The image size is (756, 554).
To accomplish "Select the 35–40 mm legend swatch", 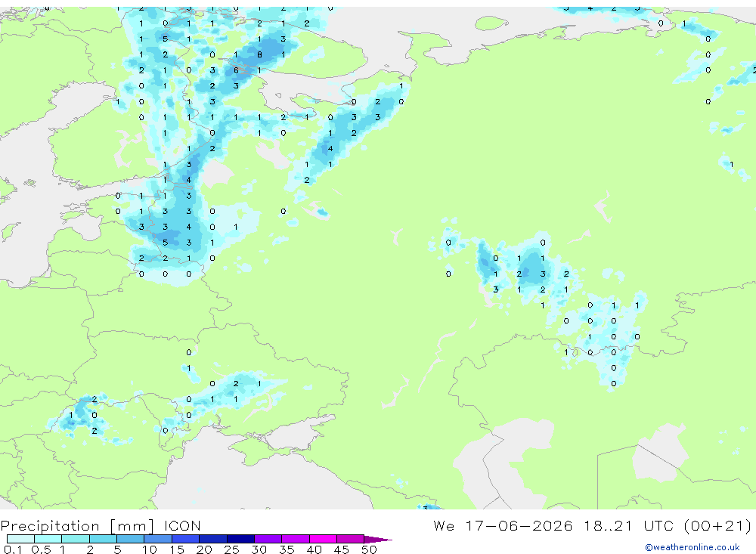I will pyautogui.click(x=296, y=539).
